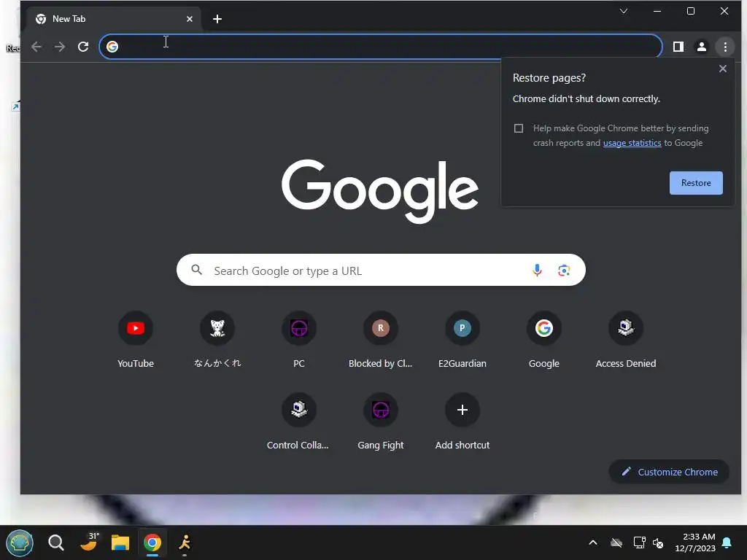Image resolution: width=747 pixels, height=560 pixels.
Task: Click the Google search box
Action: [x=381, y=270]
